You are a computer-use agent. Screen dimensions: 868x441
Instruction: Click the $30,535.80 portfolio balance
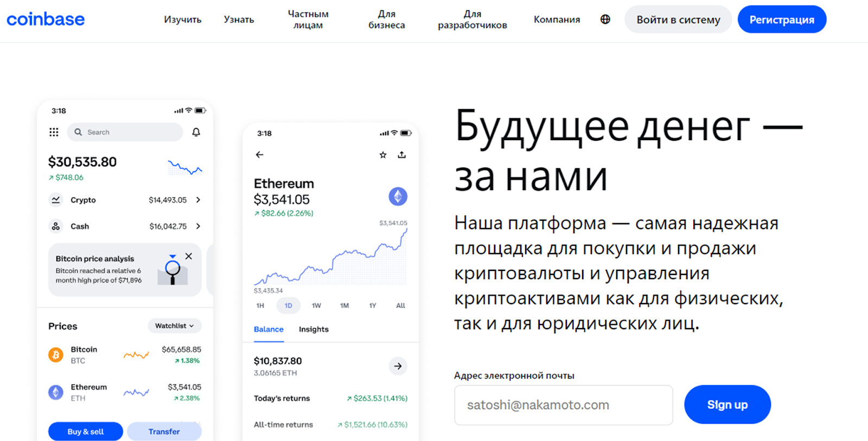[82, 162]
